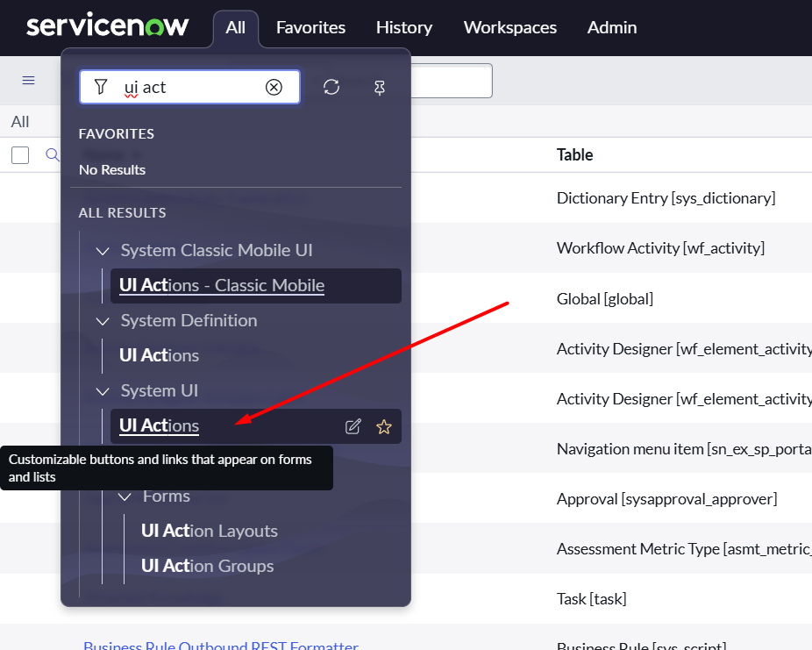Refresh the navigator results
The height and width of the screenshot is (650, 812).
[331, 87]
